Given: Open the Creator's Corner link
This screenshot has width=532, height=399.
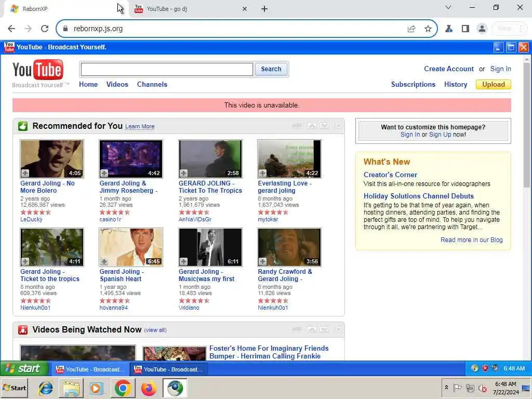Looking at the screenshot, I should coord(390,175).
